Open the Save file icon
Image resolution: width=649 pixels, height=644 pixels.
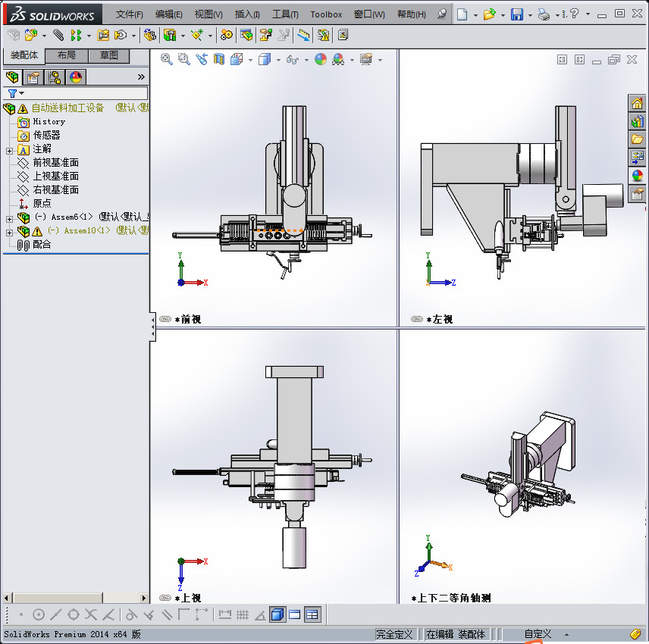point(516,14)
